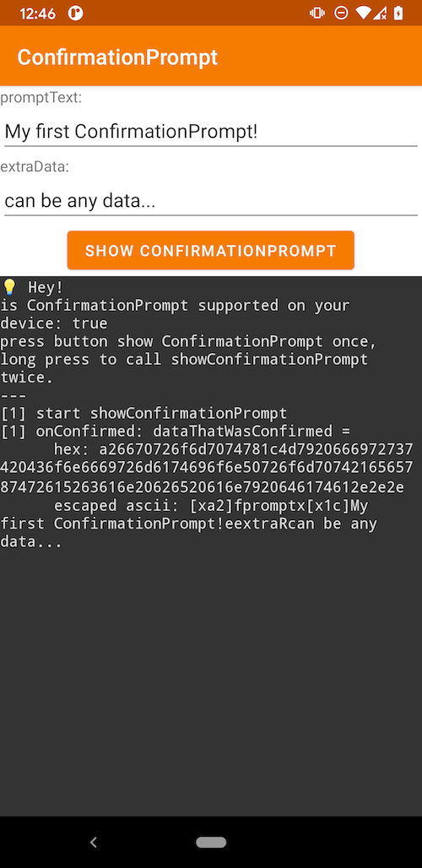Focus the extraData input field

[x=211, y=200]
